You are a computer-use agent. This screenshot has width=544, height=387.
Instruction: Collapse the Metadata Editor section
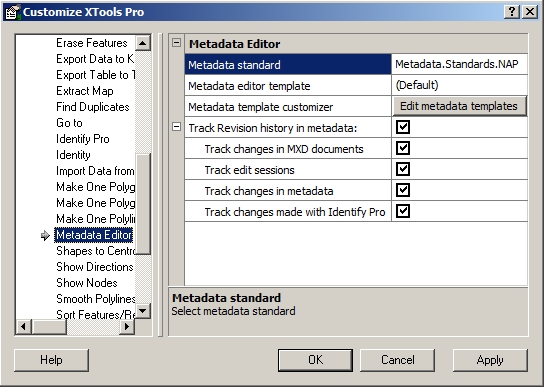(x=177, y=43)
